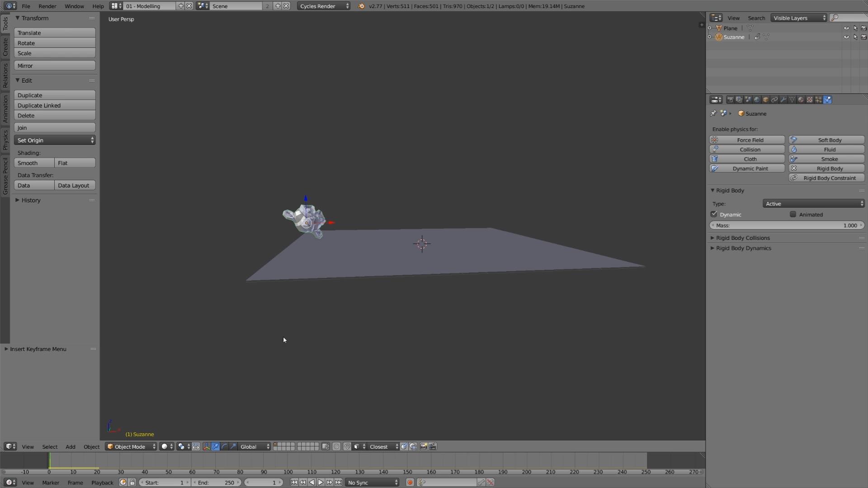The image size is (868, 488).
Task: Open the Help menu
Action: point(98,6)
